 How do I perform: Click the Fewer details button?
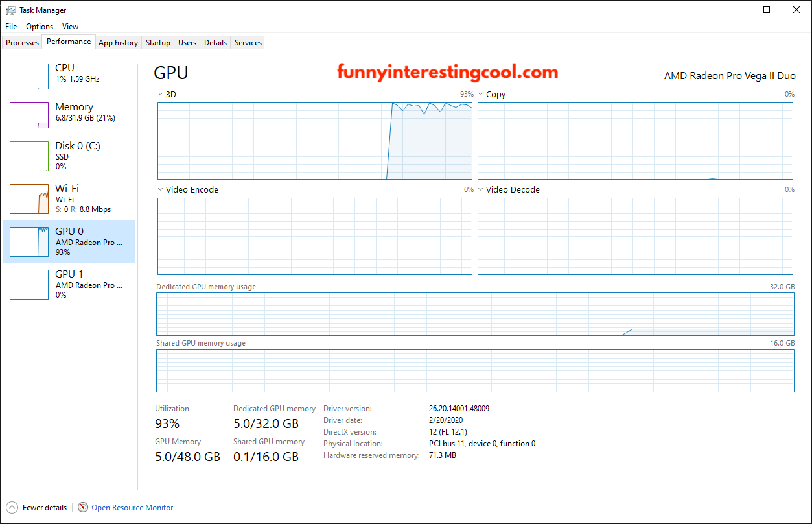37,508
